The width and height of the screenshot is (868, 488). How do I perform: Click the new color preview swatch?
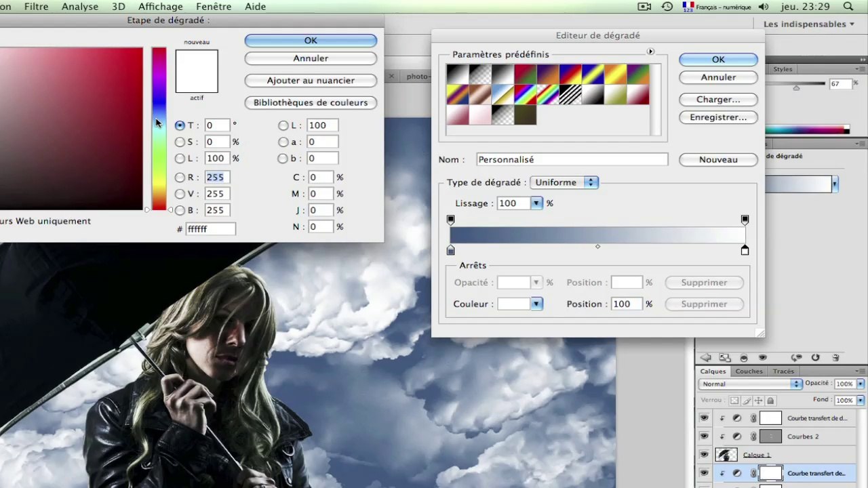coord(197,60)
